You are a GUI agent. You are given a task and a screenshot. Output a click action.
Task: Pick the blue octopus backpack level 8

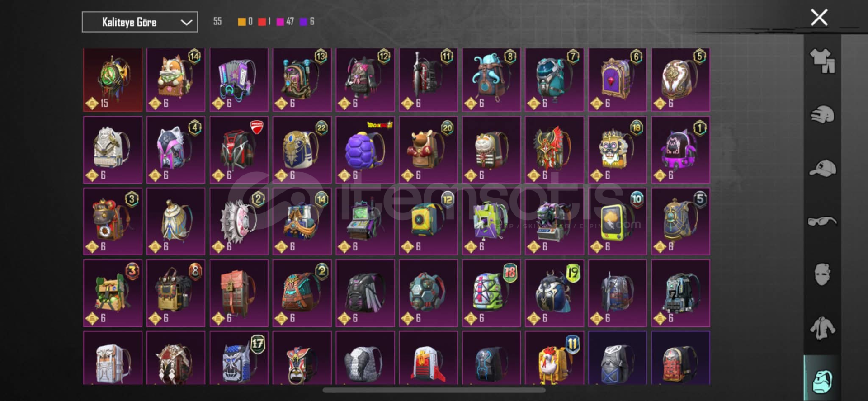pyautogui.click(x=491, y=80)
